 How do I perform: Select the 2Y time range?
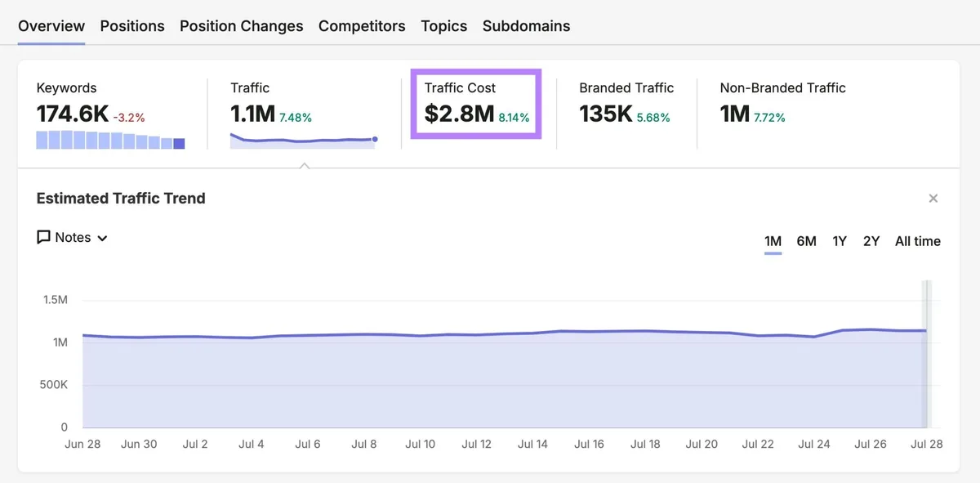pyautogui.click(x=871, y=241)
